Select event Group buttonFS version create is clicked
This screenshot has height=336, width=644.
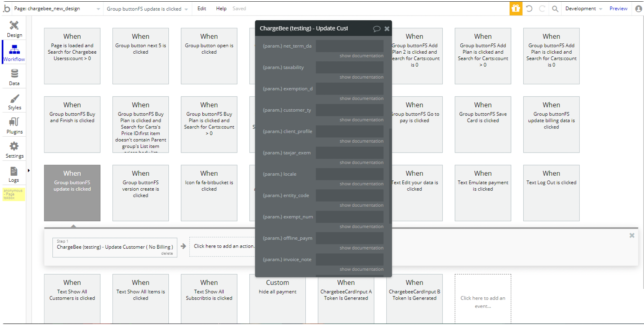pyautogui.click(x=140, y=193)
